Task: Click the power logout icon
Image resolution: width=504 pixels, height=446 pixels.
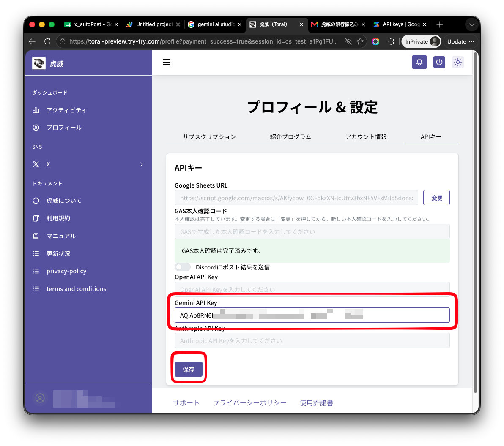Action: [x=439, y=62]
